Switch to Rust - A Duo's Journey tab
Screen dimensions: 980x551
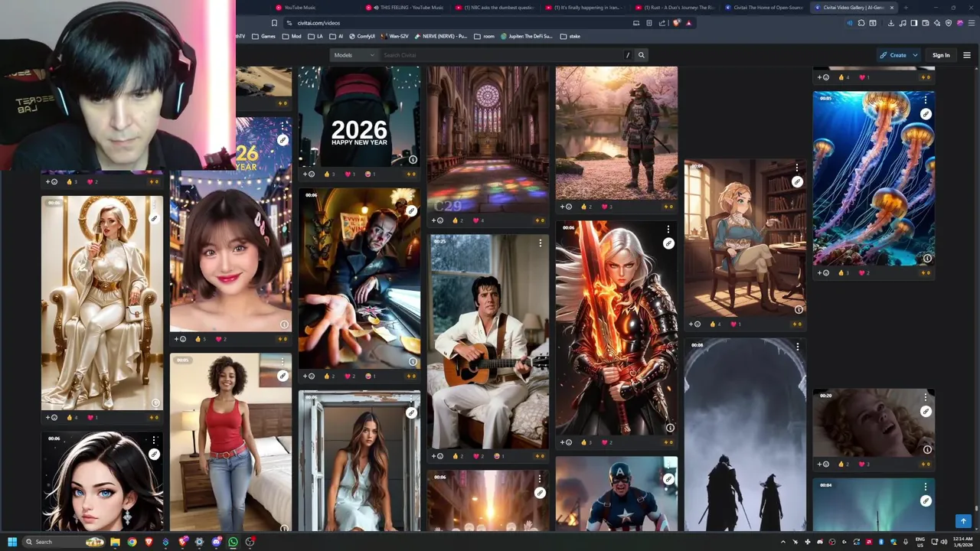point(675,8)
